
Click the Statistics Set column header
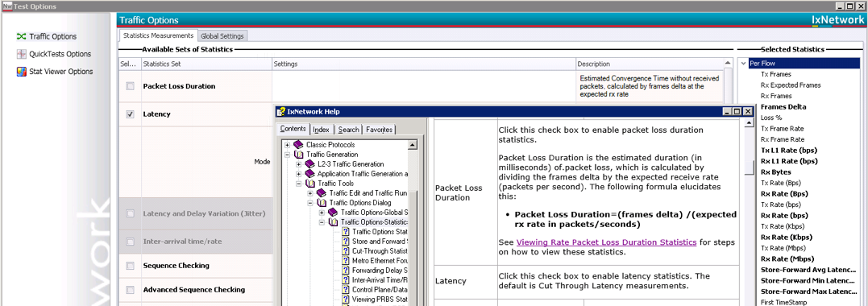point(206,64)
